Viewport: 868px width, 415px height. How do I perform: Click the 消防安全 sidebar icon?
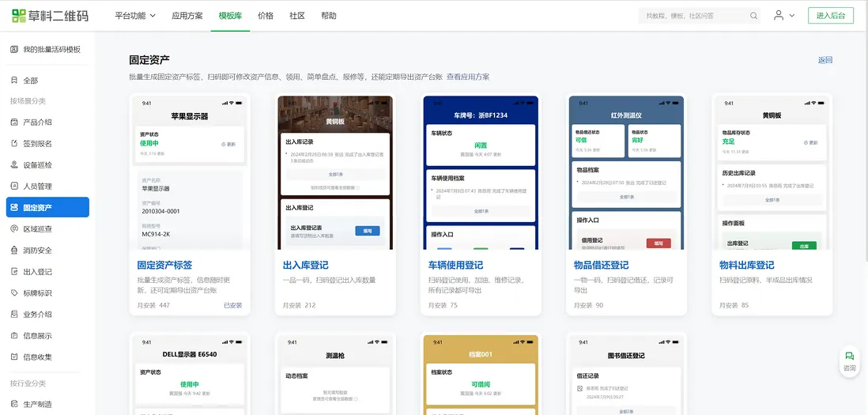coord(14,250)
